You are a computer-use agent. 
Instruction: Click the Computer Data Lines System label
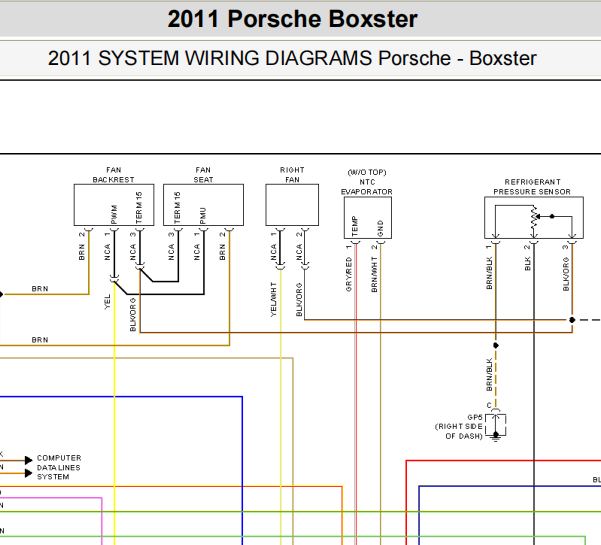click(59, 467)
